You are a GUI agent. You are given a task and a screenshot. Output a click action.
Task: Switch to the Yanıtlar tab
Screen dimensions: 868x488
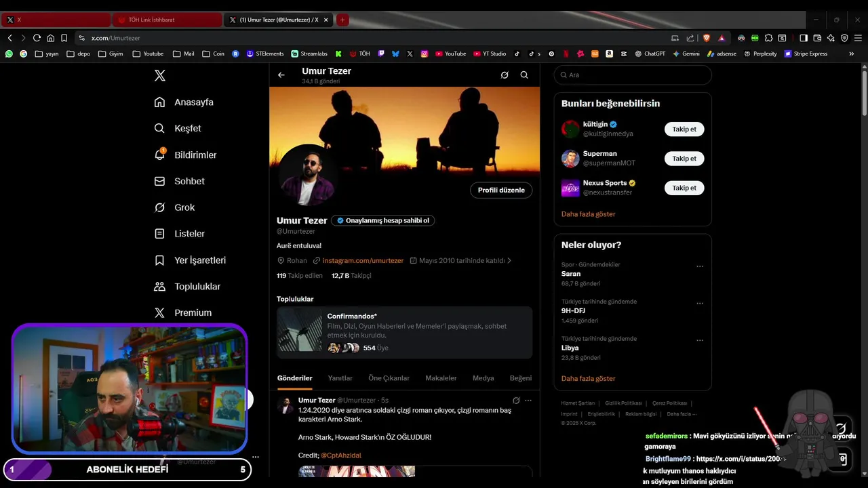tap(340, 378)
